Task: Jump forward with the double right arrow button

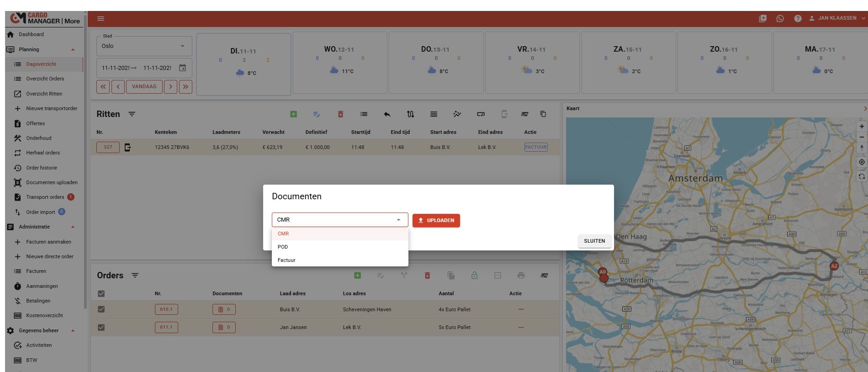Action: [185, 86]
